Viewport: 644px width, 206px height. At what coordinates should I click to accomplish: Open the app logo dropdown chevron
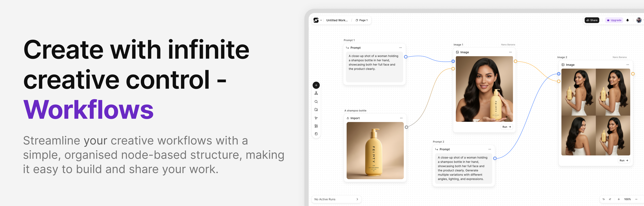[321, 20]
